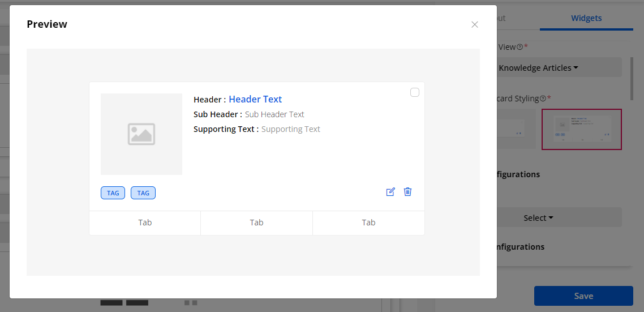
Task: Open the blue Header Text link
Action: point(255,100)
